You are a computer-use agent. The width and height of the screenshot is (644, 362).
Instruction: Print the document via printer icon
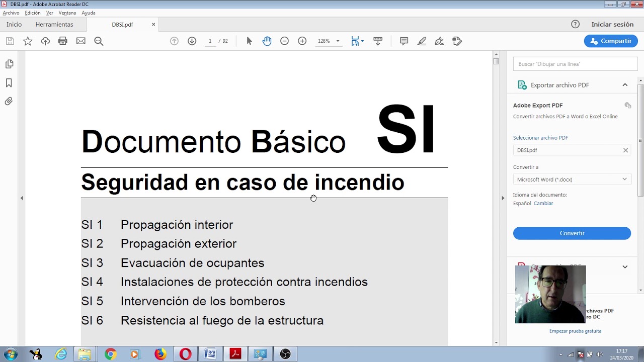[x=63, y=41]
